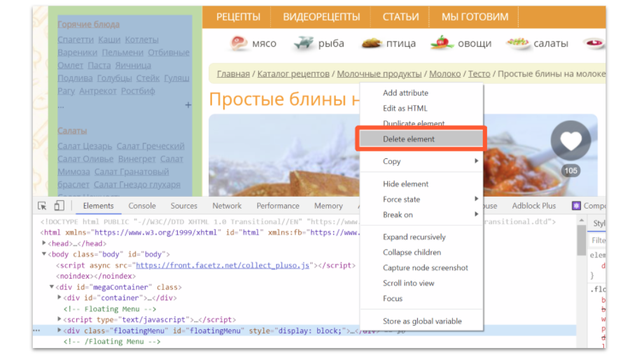The height and width of the screenshot is (355, 644).
Task: Open the МЫ ГОТОВИМ navigation item
Action: (475, 17)
